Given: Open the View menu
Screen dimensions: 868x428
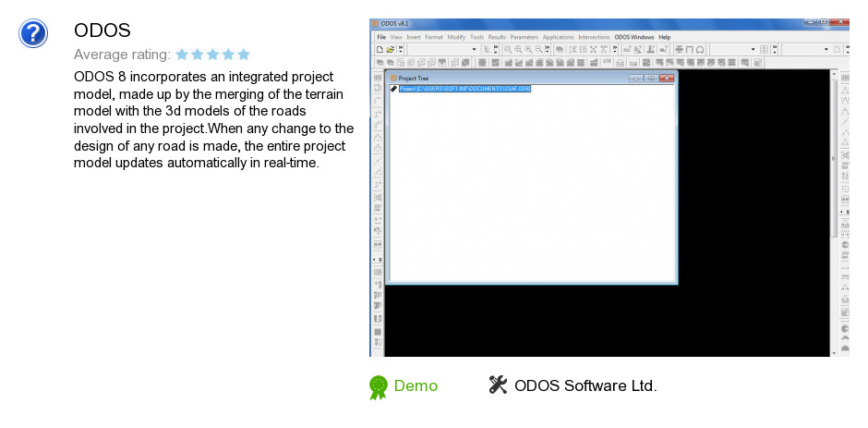Looking at the screenshot, I should click(x=396, y=37).
